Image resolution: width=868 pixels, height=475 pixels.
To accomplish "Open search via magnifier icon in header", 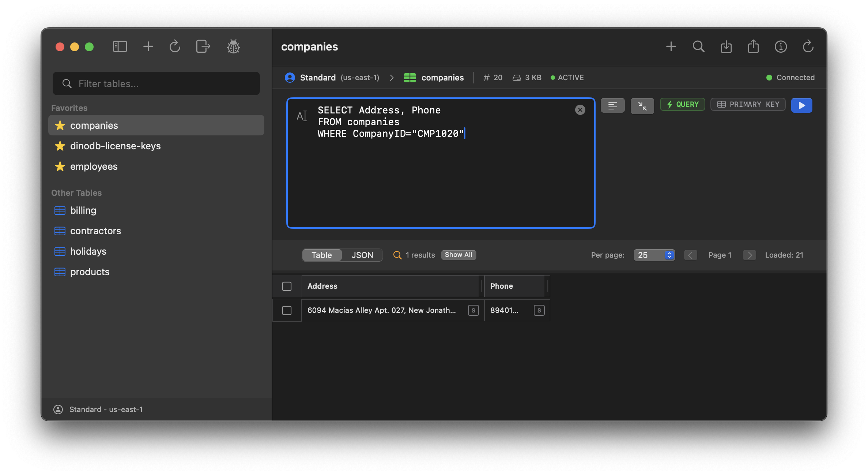I will click(x=698, y=46).
